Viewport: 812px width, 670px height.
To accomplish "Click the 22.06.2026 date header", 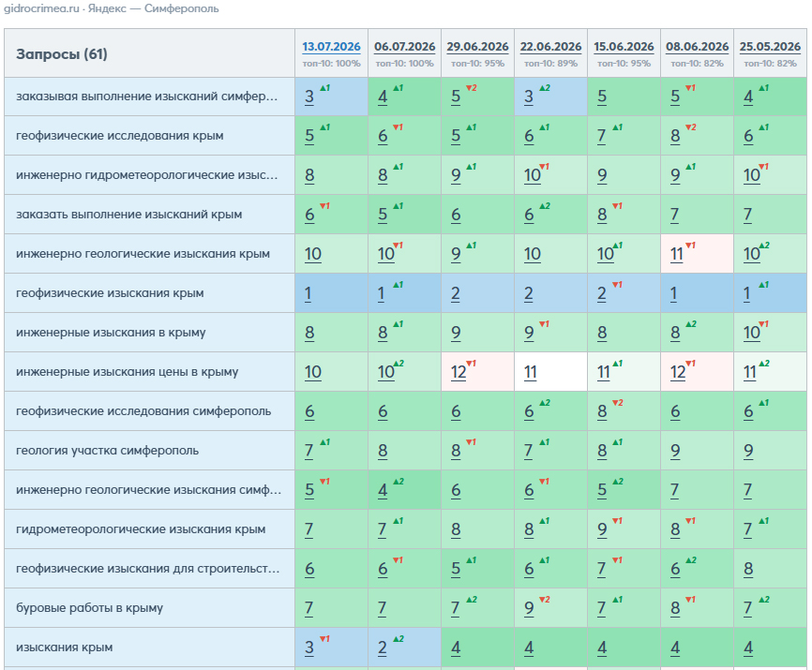I will 550,47.
